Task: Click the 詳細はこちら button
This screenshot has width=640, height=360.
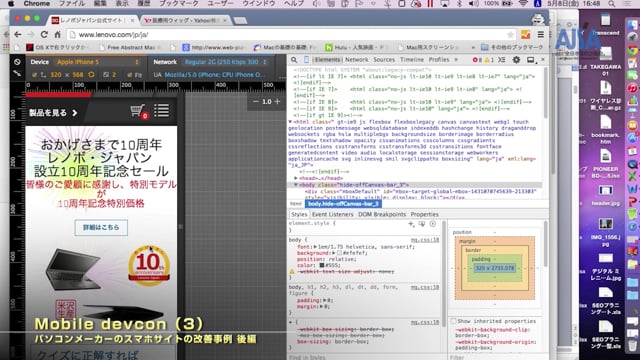Action: click(101, 227)
